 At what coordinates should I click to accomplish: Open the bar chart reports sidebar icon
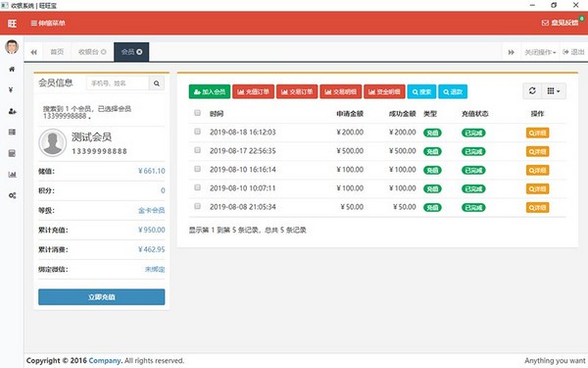point(12,175)
